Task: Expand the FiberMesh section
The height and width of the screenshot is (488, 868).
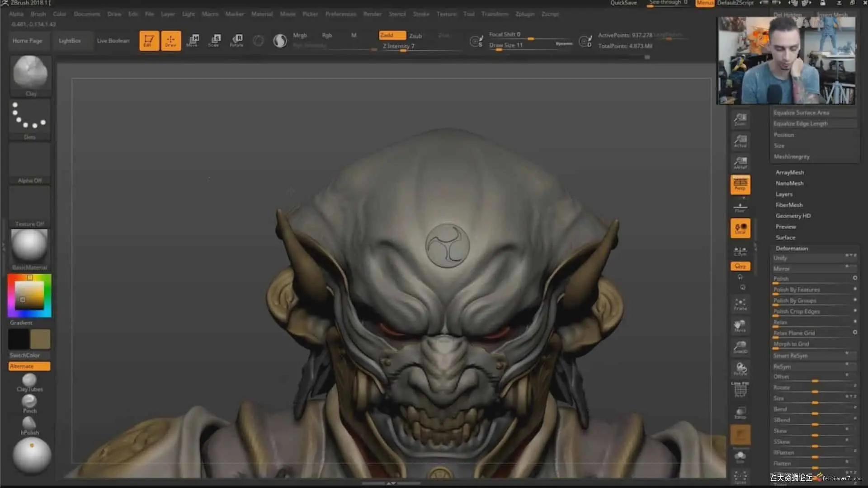Action: 789,205
